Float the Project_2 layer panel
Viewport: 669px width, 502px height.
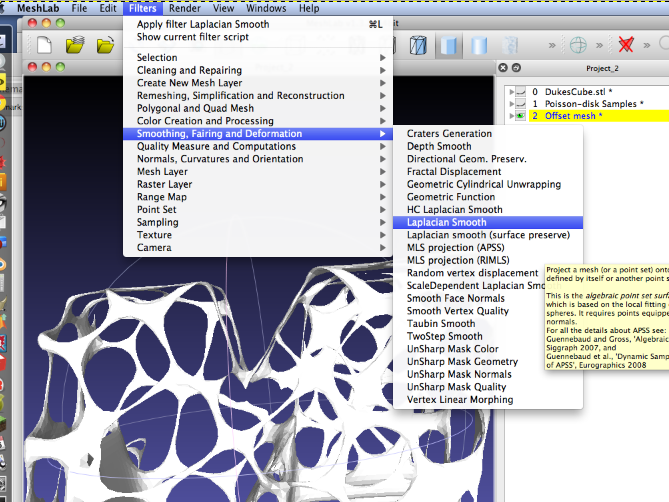click(x=516, y=68)
